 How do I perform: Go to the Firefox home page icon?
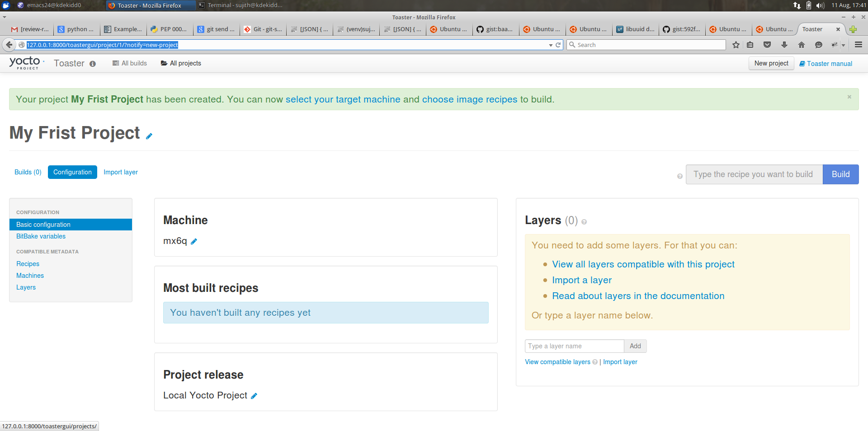point(802,45)
